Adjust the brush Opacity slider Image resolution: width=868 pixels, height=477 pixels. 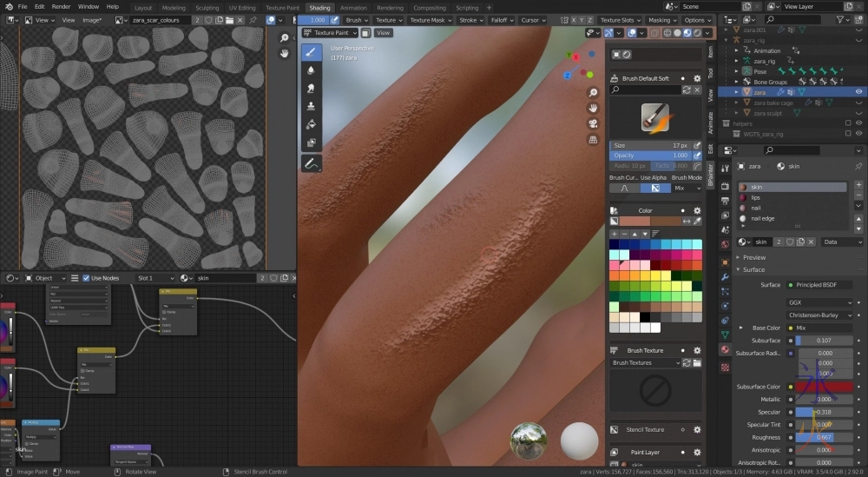(649, 155)
